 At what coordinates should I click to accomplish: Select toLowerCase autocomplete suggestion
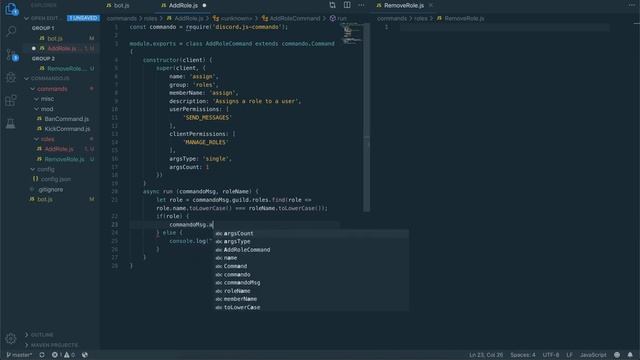311,307
